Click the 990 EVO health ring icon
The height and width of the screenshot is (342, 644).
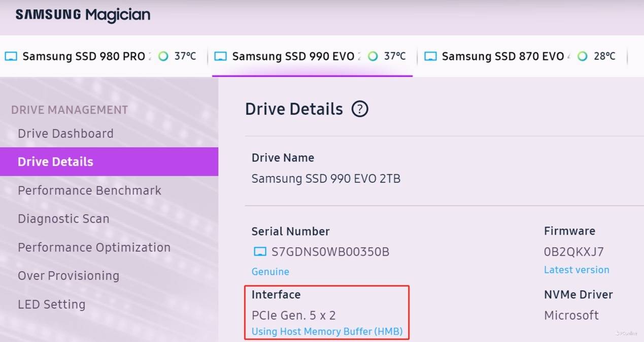click(x=373, y=56)
